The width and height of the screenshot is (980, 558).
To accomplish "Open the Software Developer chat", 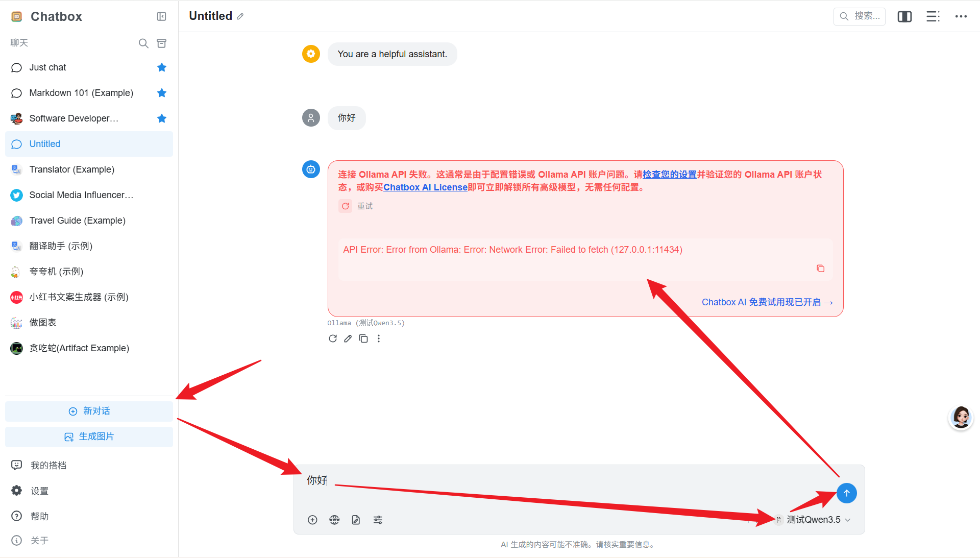I will pyautogui.click(x=89, y=118).
